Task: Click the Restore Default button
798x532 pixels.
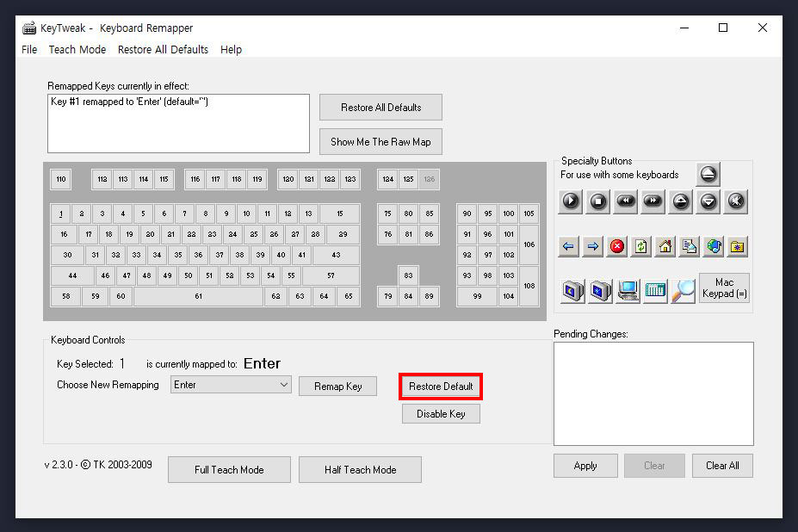Action: click(x=441, y=387)
